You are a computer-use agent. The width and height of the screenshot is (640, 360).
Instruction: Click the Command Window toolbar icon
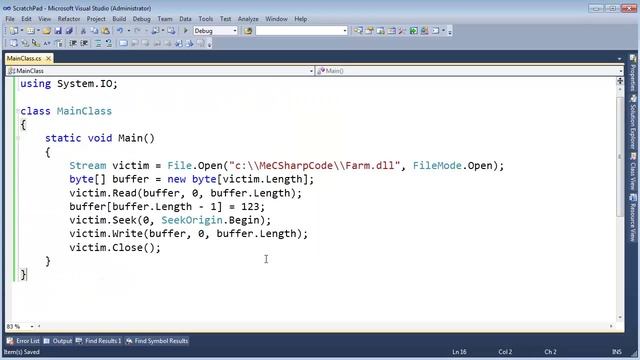point(436,31)
